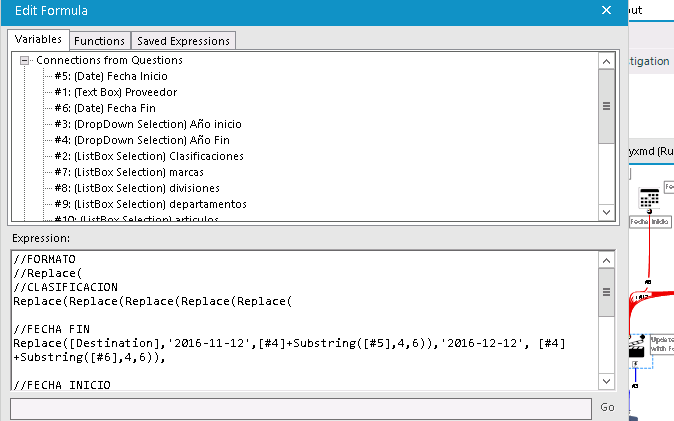Select variable #10 articulos
Image resolution: width=674 pixels, height=421 pixels.
pos(137,218)
